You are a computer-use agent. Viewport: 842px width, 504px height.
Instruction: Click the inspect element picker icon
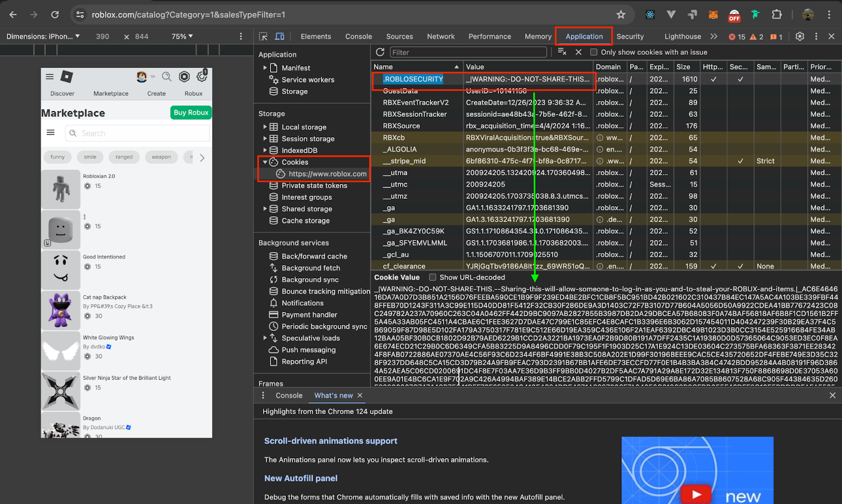(x=263, y=36)
